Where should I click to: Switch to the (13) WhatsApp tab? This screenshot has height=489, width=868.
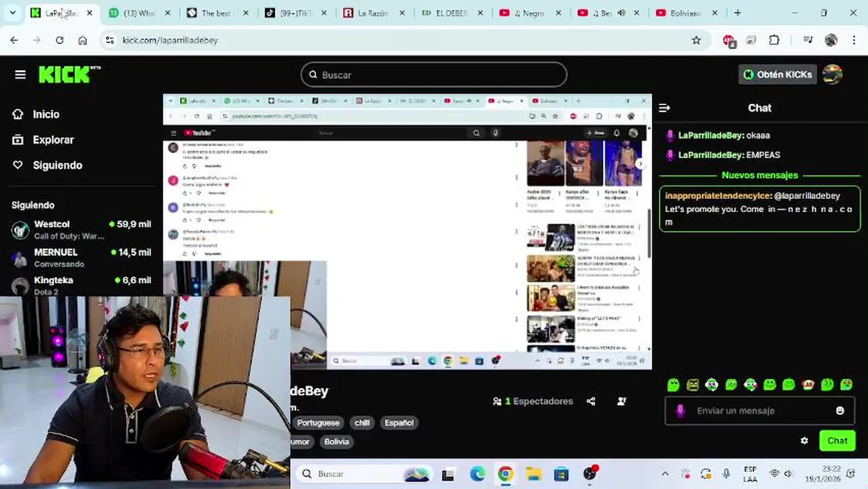click(x=139, y=13)
